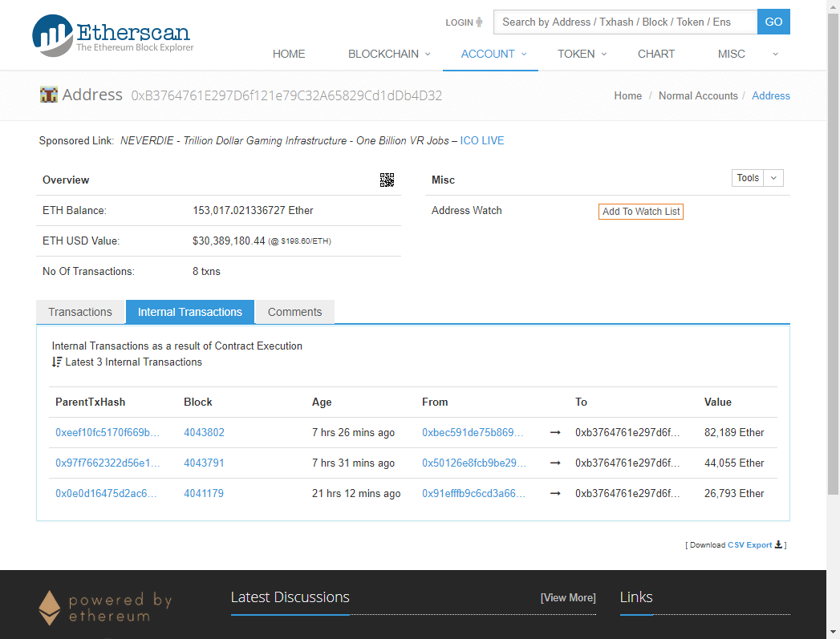Click the Ethereum diamond logo in footer

click(x=50, y=608)
